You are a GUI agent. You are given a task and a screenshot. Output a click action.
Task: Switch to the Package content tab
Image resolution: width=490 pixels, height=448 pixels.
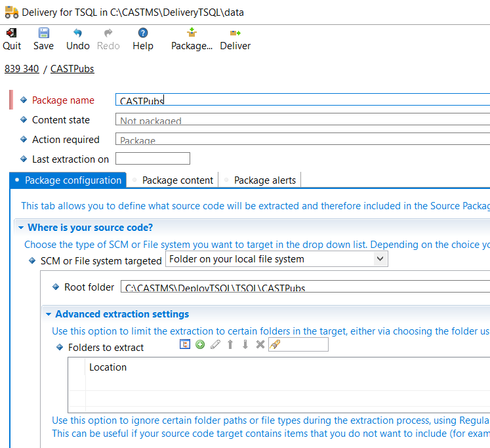177,180
